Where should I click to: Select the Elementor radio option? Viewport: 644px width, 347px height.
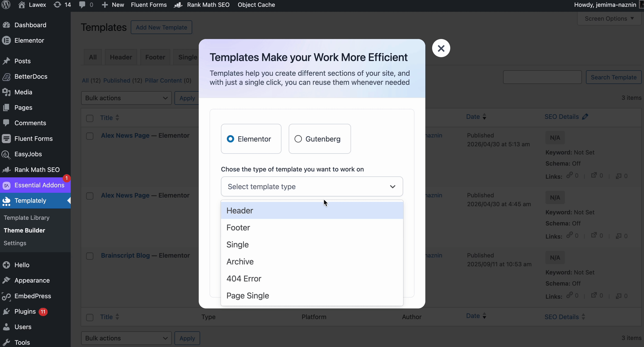click(230, 139)
